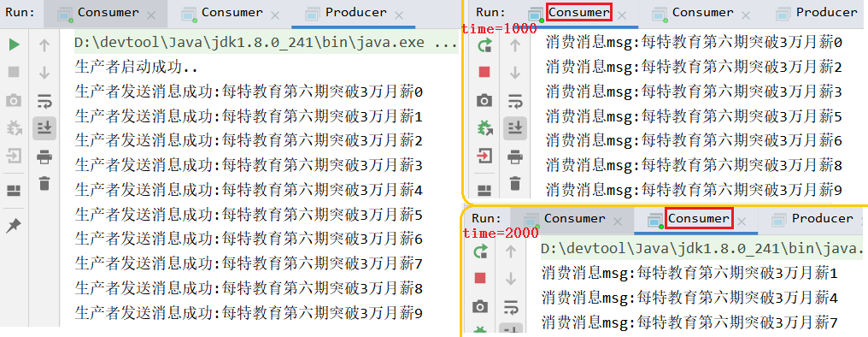Click producer line ending '月薪4'
The height and width of the screenshot is (337, 868).
249,191
